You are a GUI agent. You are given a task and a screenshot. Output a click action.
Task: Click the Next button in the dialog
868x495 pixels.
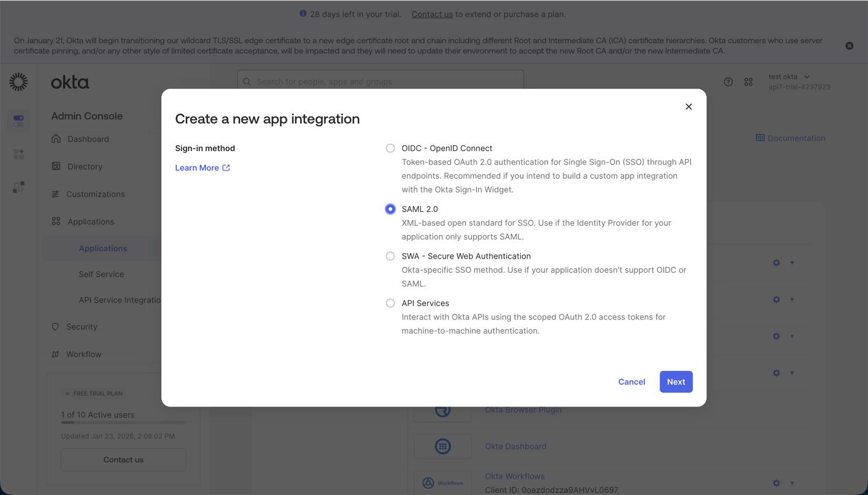[676, 381]
